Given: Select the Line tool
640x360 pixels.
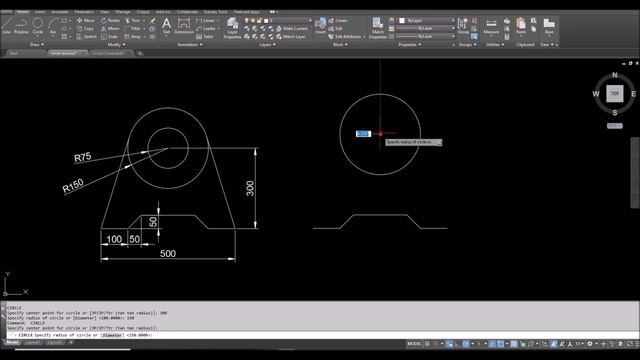Looking at the screenshot, I should [x=7, y=26].
